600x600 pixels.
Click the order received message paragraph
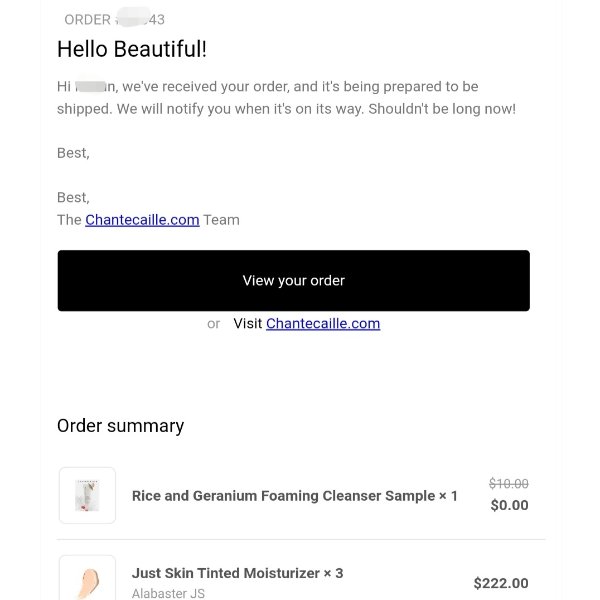[x=286, y=98]
